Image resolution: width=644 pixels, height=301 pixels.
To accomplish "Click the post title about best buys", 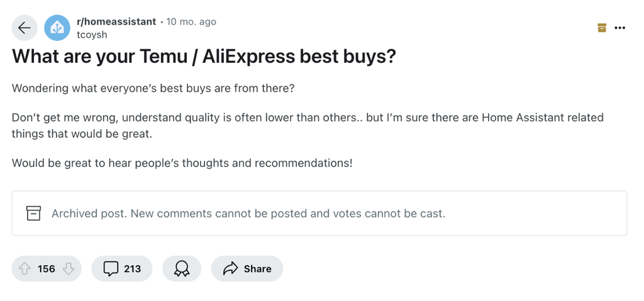I will click(x=204, y=57).
